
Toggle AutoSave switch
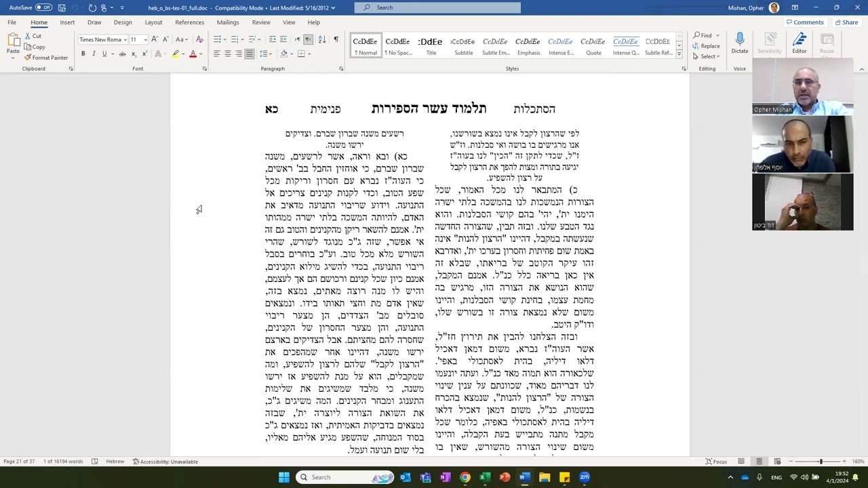click(x=44, y=7)
